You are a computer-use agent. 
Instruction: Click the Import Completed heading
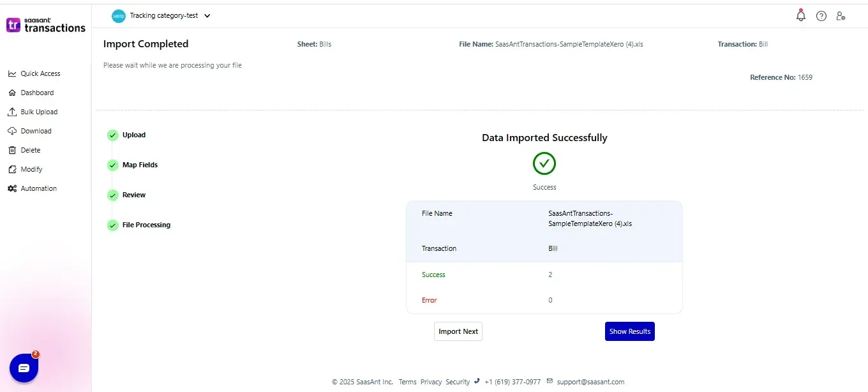click(146, 44)
